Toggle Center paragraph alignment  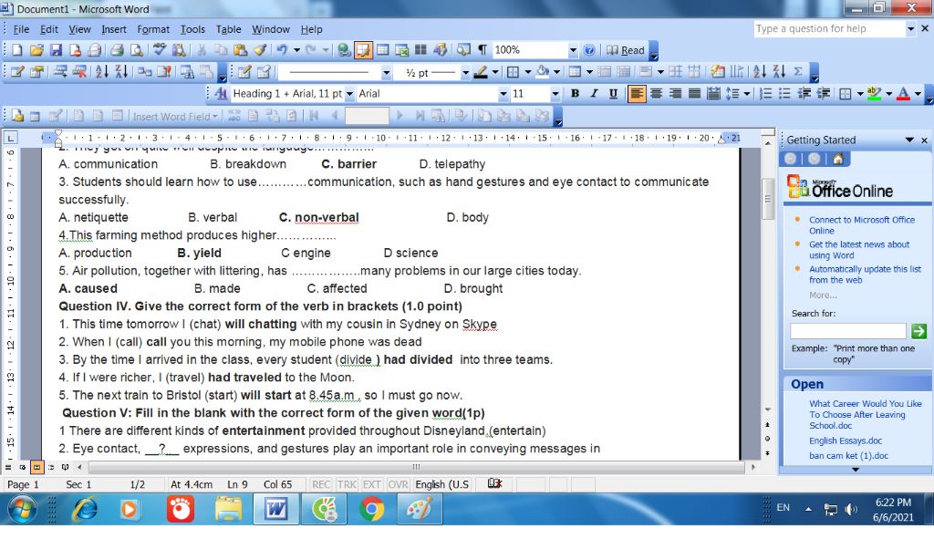(656, 94)
